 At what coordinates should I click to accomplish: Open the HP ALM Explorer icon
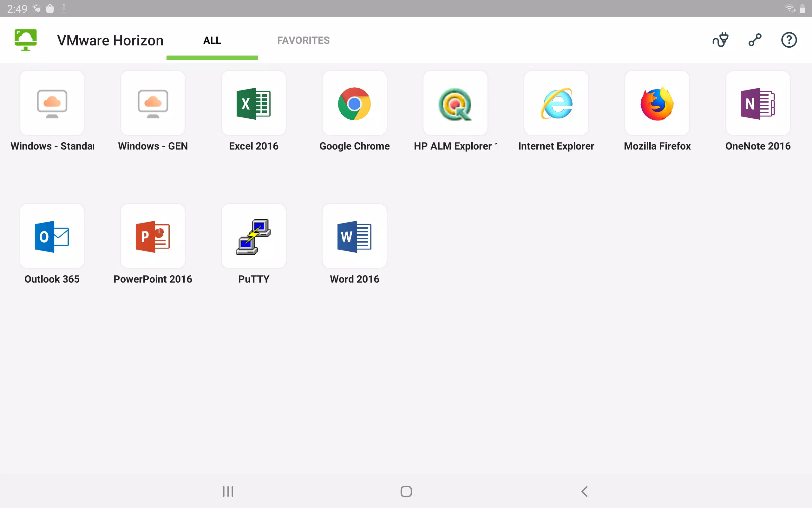(x=455, y=103)
